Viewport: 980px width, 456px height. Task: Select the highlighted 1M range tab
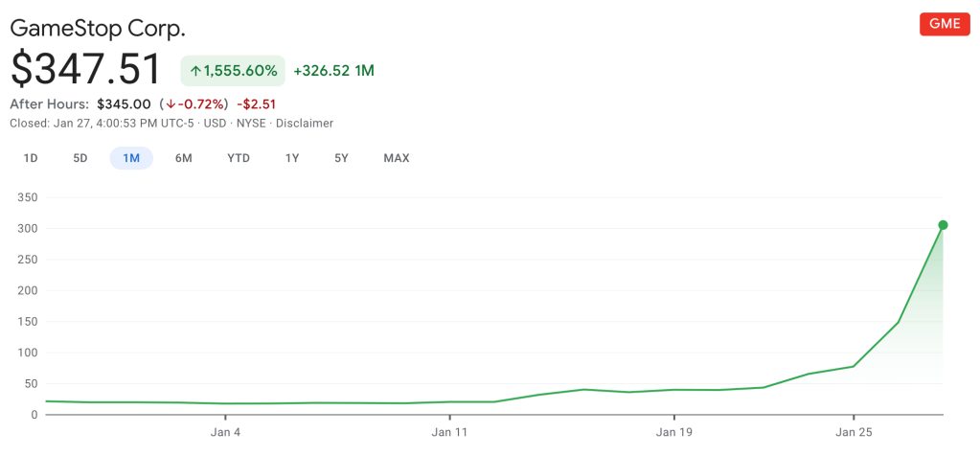pyautogui.click(x=131, y=158)
